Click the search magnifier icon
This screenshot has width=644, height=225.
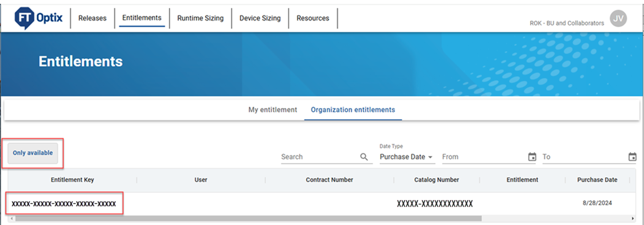[x=364, y=157]
